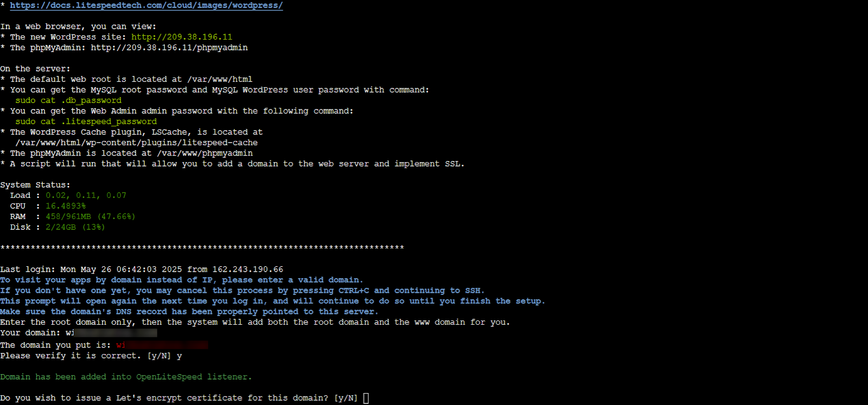Click the redacted domain after 'Your domain:'

pyautogui.click(x=112, y=333)
